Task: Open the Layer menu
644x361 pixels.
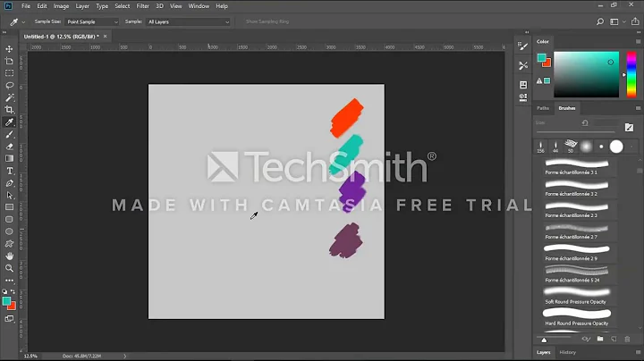Action: 82,6
